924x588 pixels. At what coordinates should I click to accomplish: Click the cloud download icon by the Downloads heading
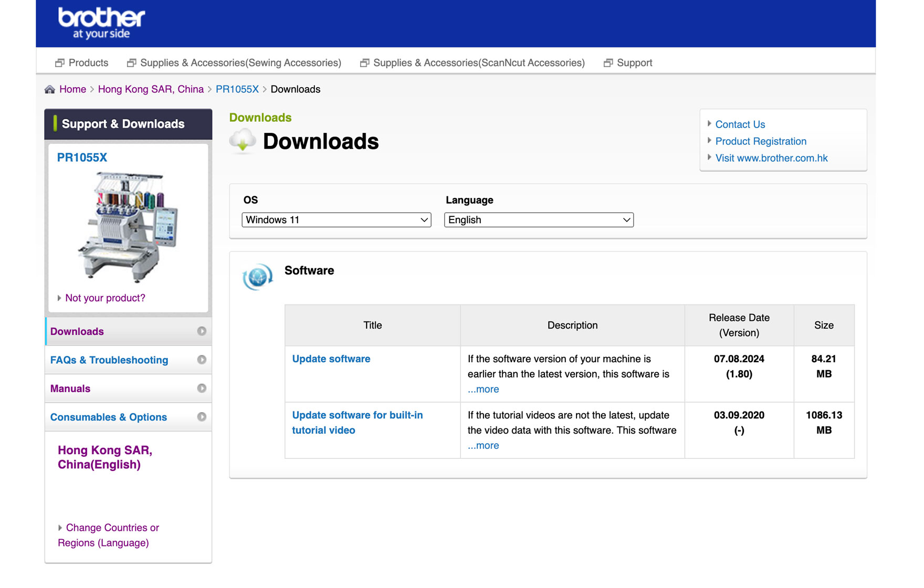(243, 141)
